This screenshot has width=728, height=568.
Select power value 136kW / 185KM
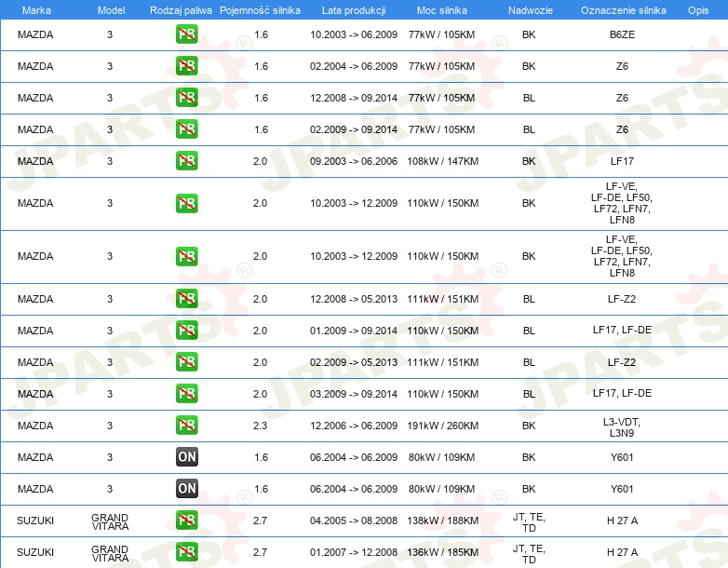[442, 552]
